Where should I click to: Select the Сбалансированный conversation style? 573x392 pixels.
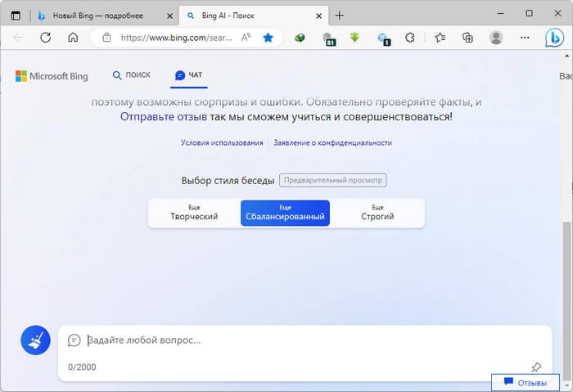[285, 213]
